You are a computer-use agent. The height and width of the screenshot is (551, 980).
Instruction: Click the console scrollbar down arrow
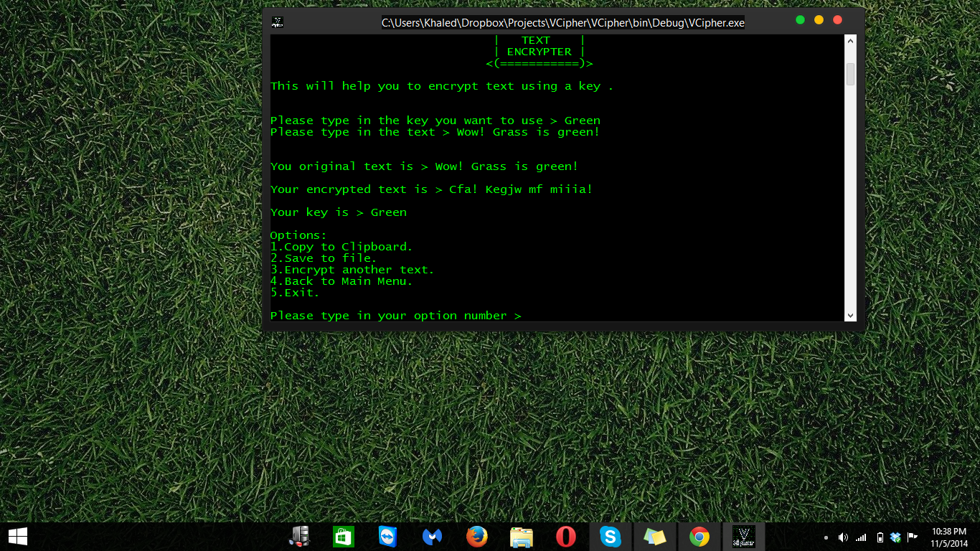tap(850, 315)
